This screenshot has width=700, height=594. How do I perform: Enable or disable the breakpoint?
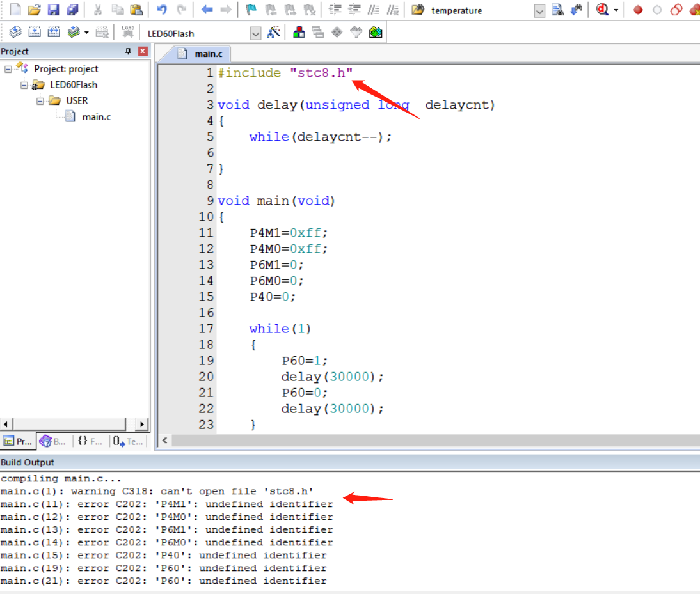(657, 10)
